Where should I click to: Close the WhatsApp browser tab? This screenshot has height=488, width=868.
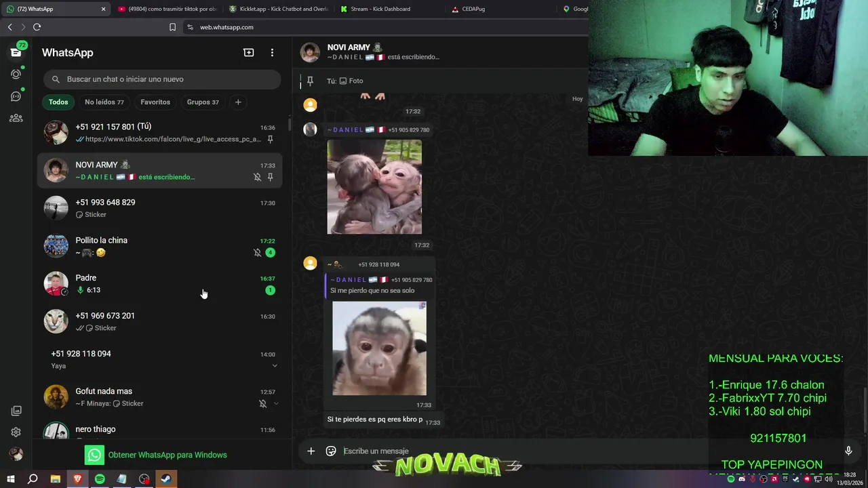(x=103, y=9)
